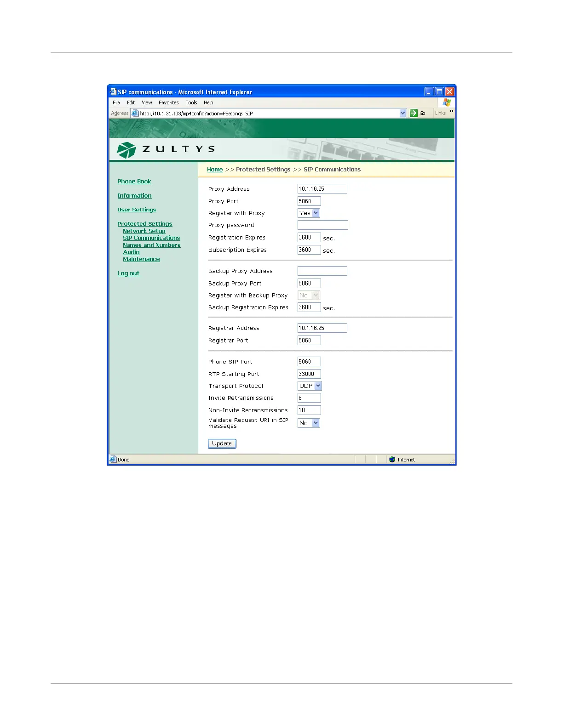Click the Proxy Address field
Viewport: 563px width, 728px height.
(322, 188)
